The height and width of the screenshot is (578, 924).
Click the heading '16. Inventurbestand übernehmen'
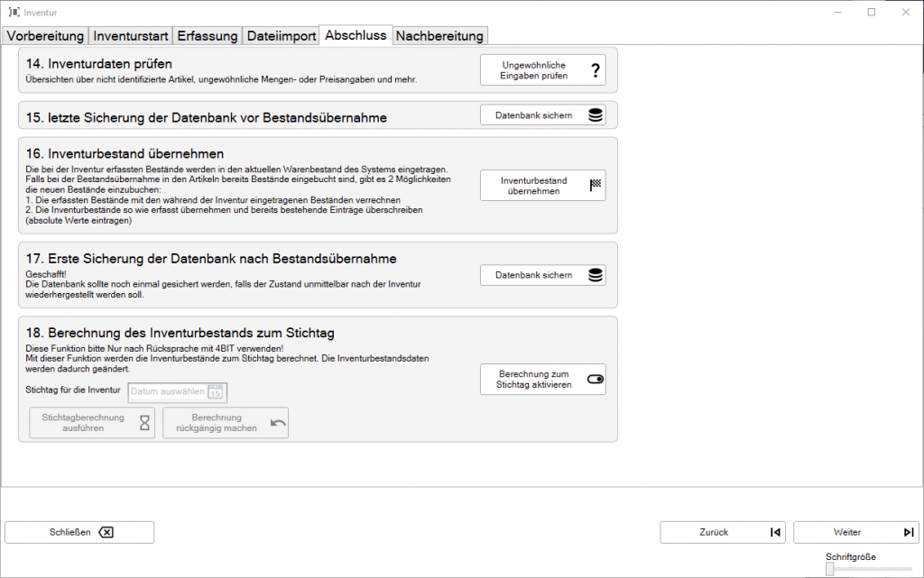pos(125,153)
